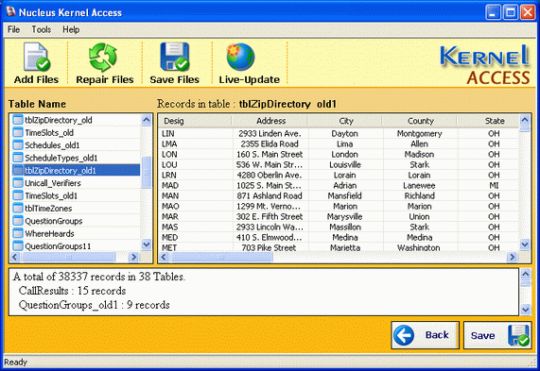
Task: Click the '302 E. Fifth Street' cell
Action: pyautogui.click(x=270, y=216)
